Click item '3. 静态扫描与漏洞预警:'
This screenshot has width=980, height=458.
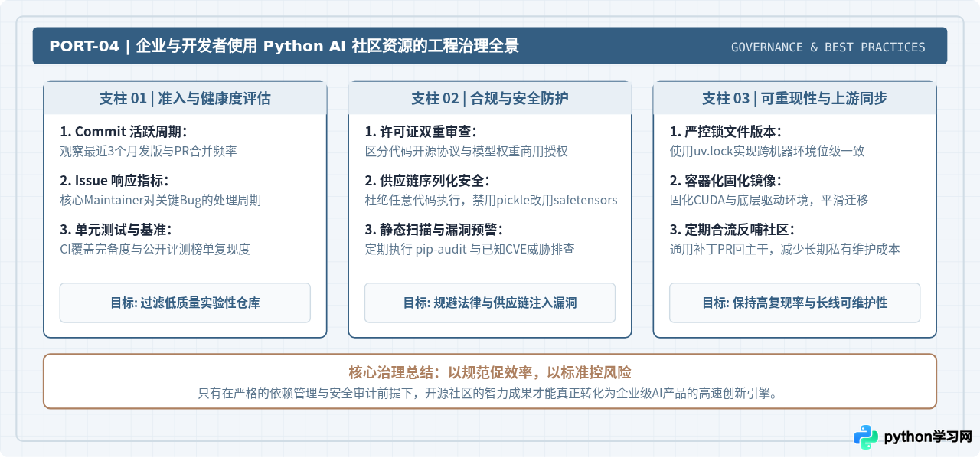pos(434,230)
